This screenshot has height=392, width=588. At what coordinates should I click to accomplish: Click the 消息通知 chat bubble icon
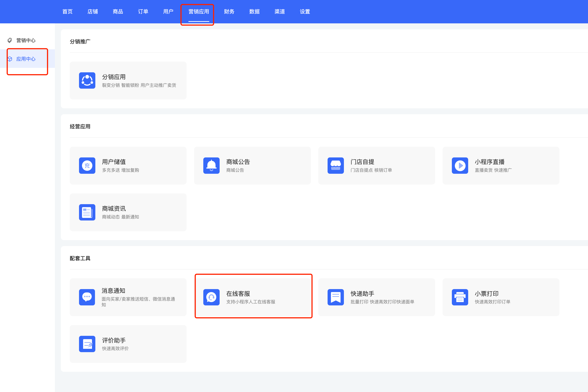(x=87, y=297)
